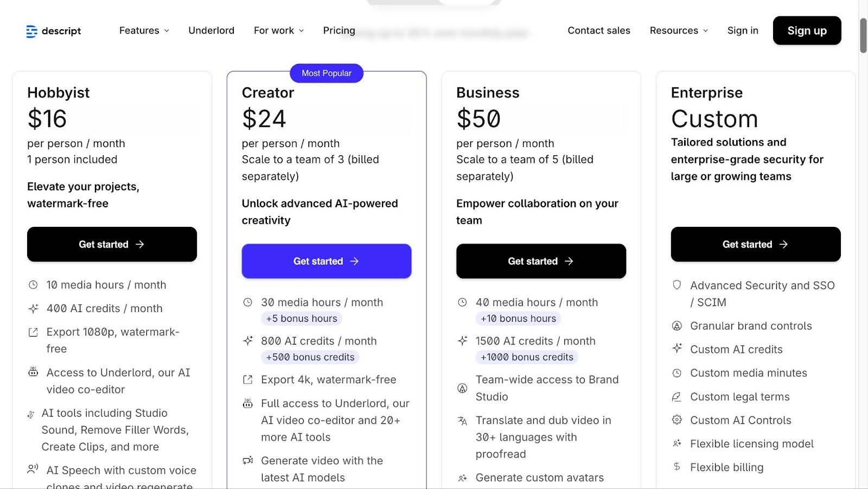Image resolution: width=868 pixels, height=489 pixels.
Task: Click export icon beside Export 1080p
Action: (x=33, y=332)
